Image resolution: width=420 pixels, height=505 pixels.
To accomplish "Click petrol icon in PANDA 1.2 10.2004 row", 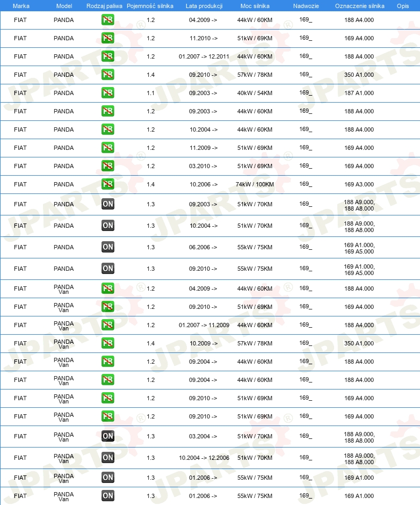I will tap(107, 129).
